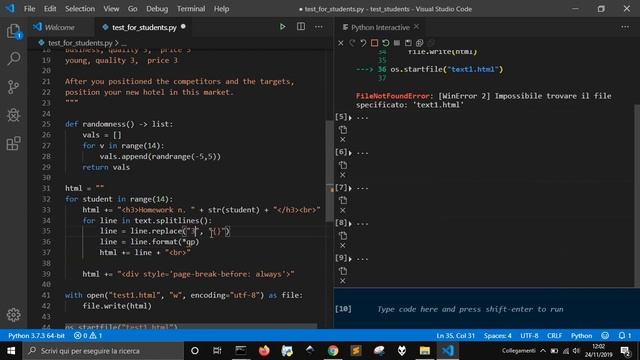The width and height of the screenshot is (640, 360).
Task: Open the Source Control view
Action: [13, 87]
